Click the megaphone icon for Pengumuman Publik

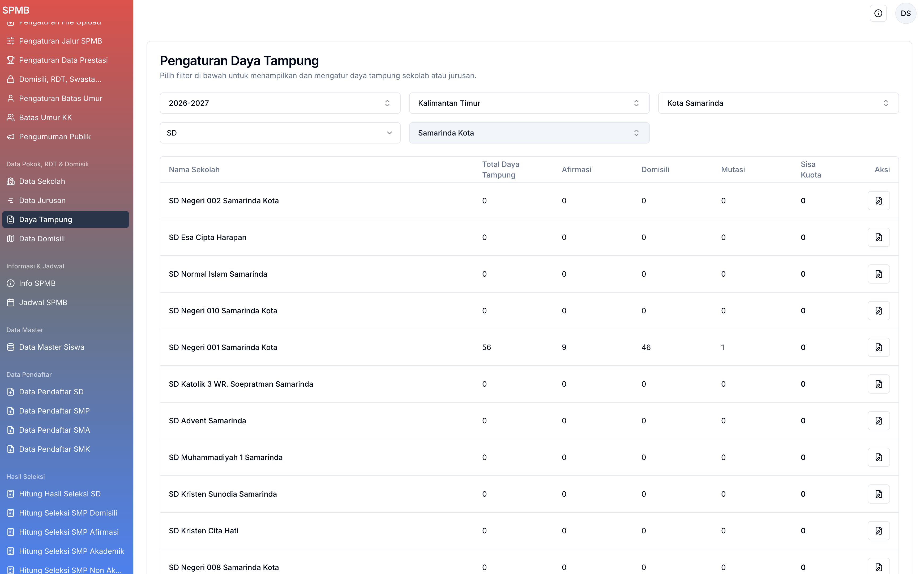[x=11, y=136]
